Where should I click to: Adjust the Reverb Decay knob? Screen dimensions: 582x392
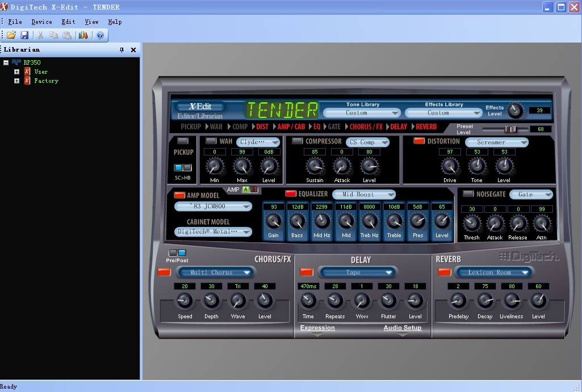485,301
